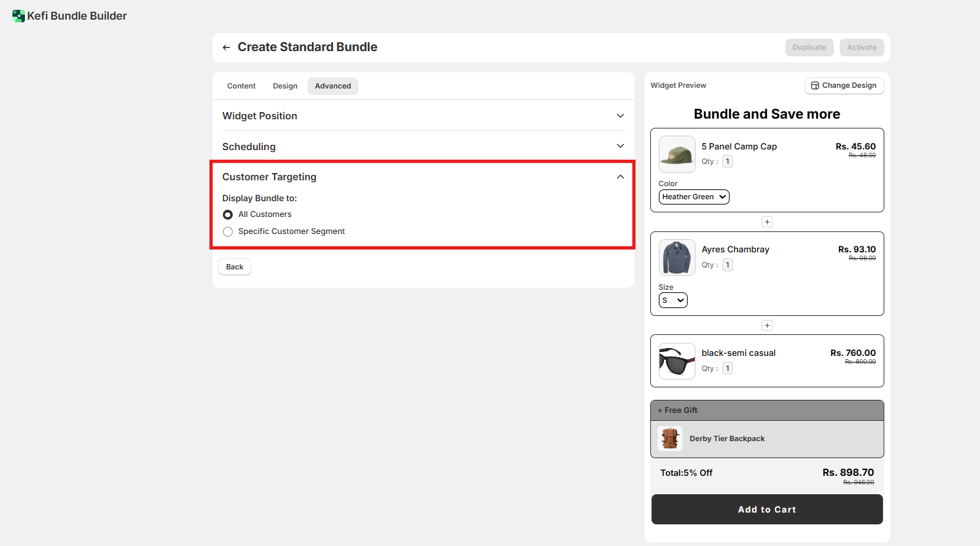
Task: Click the Kefi Bundle Builder logo icon
Action: pos(18,16)
